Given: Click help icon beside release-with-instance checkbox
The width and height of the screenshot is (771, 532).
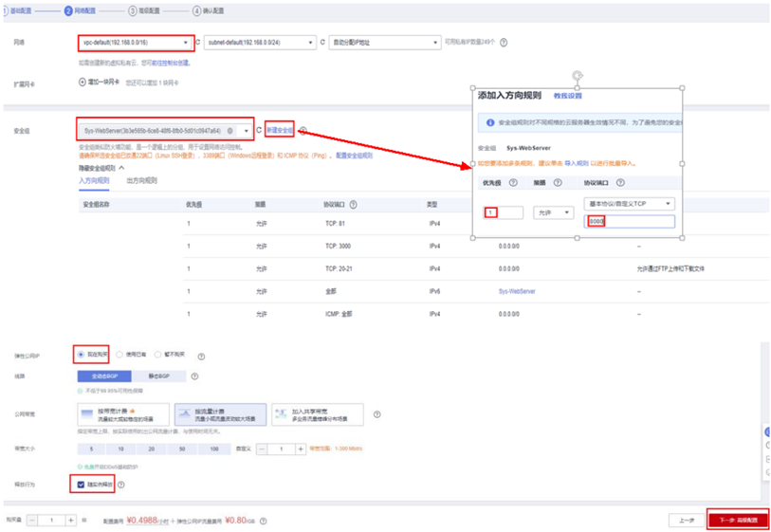Looking at the screenshot, I should [x=121, y=485].
